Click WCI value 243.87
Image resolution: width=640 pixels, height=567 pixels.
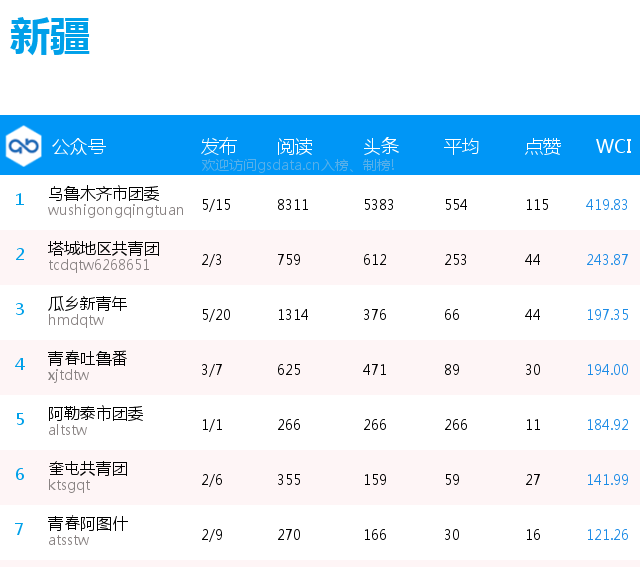point(607,260)
